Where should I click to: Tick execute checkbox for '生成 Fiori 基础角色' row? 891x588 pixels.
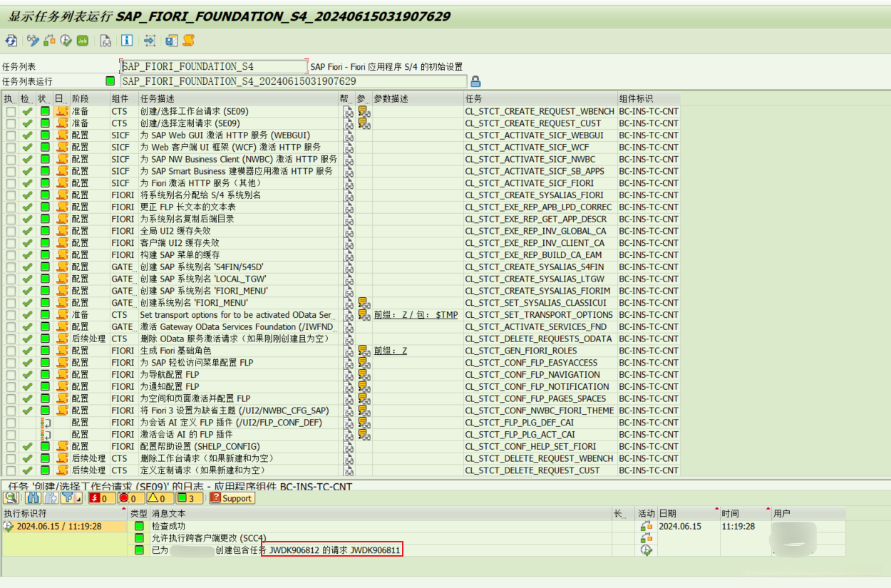coord(11,351)
